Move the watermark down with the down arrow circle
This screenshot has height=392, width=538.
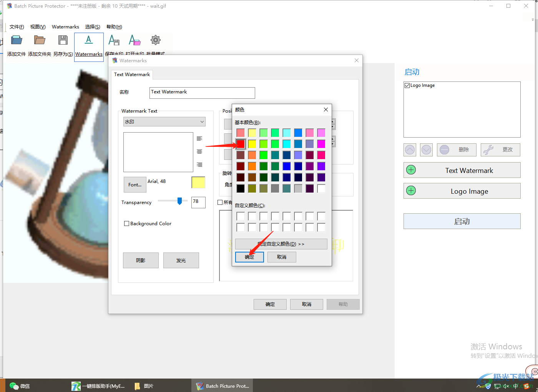426,149
